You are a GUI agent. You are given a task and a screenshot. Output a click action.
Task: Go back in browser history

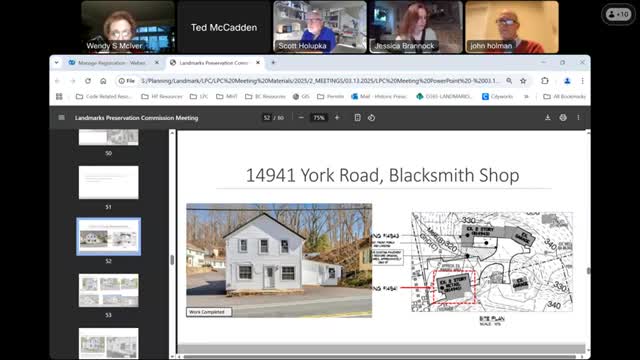pyautogui.click(x=57, y=81)
